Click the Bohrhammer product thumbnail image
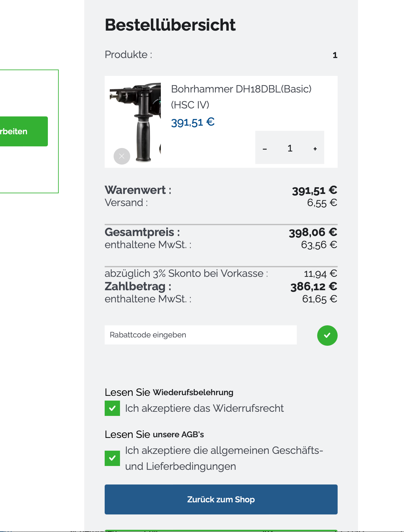The height and width of the screenshot is (532, 404). click(135, 121)
